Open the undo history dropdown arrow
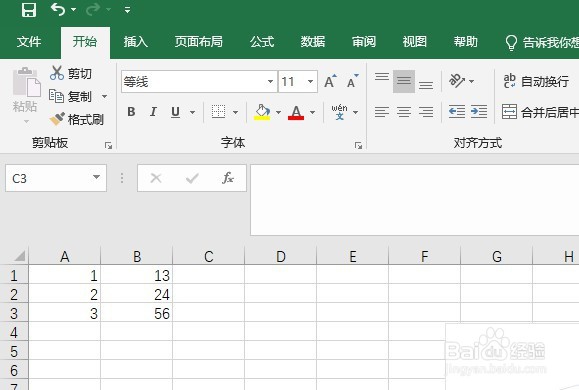Image resolution: width=579 pixels, height=390 pixels. click(x=73, y=10)
